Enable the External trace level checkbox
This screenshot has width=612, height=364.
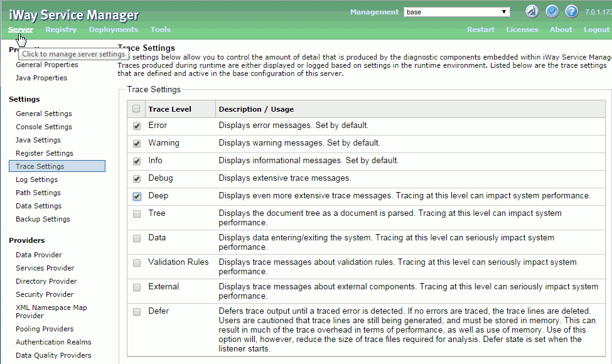137,287
